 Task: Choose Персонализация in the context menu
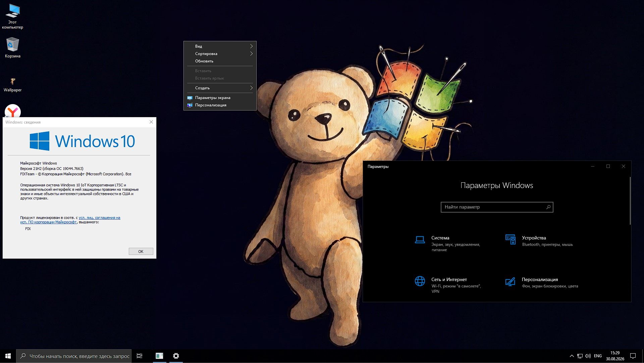[220, 105]
